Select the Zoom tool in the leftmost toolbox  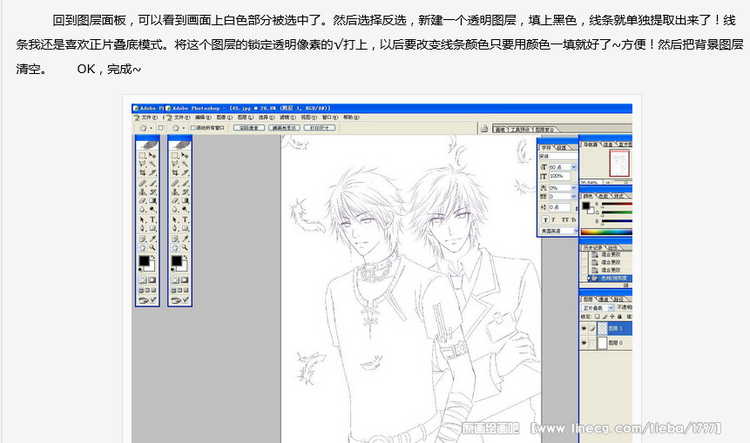(153, 247)
